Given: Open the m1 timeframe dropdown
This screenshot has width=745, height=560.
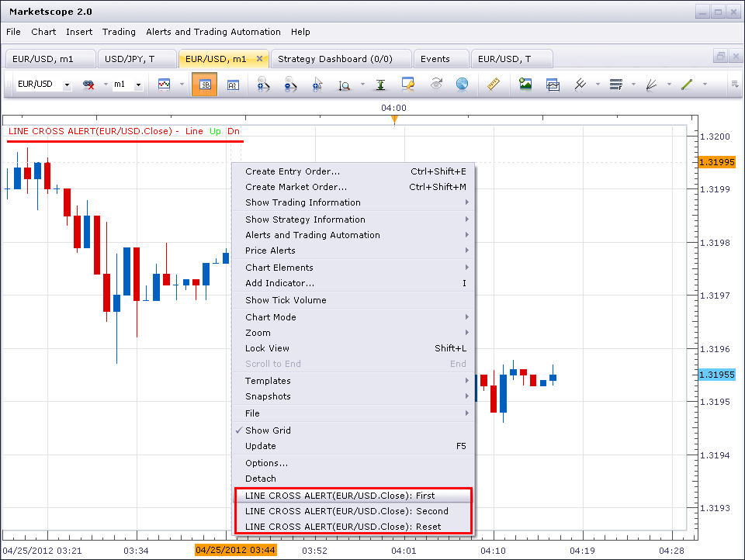Looking at the screenshot, I should click(138, 85).
